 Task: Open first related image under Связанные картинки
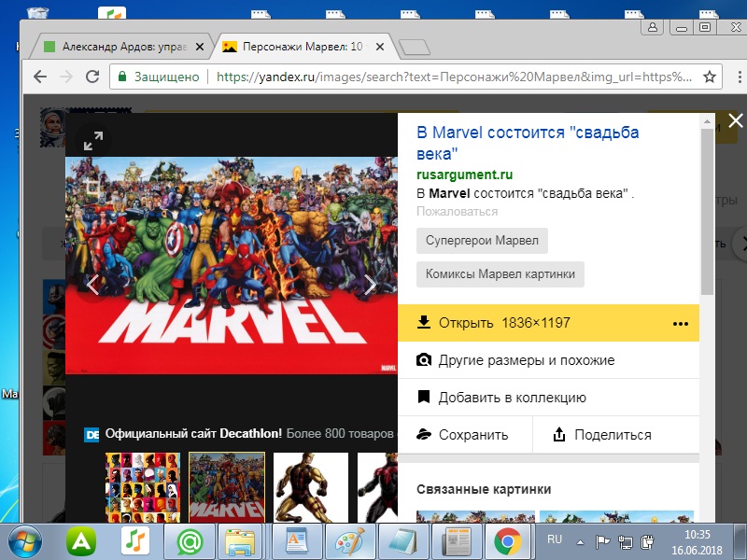tap(475, 517)
